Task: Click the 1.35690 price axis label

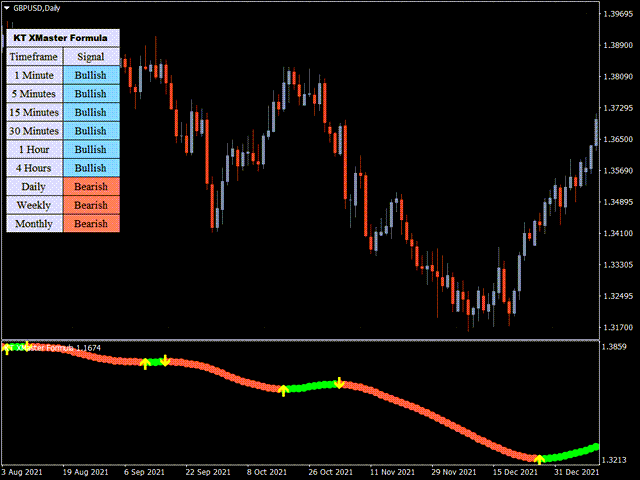Action: (x=618, y=171)
